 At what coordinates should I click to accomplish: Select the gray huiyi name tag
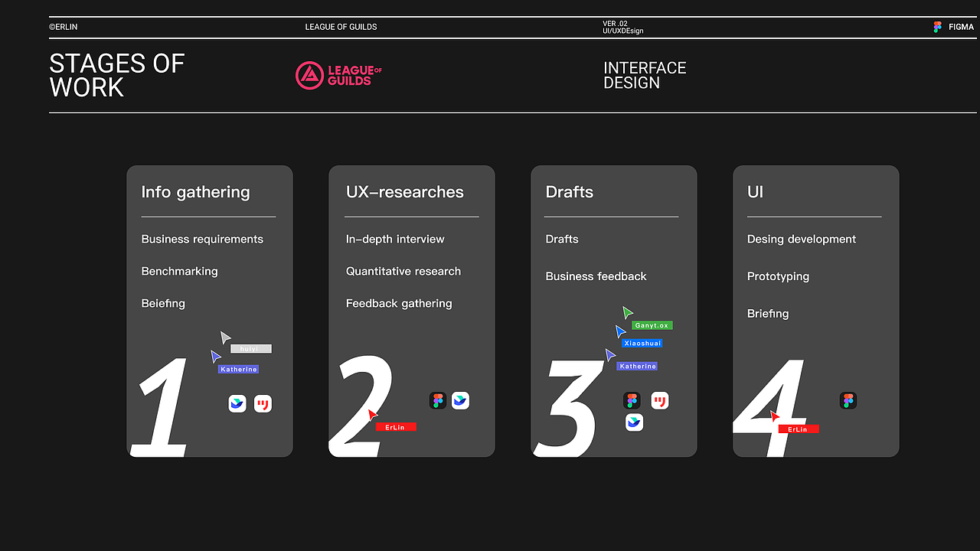[x=251, y=349]
